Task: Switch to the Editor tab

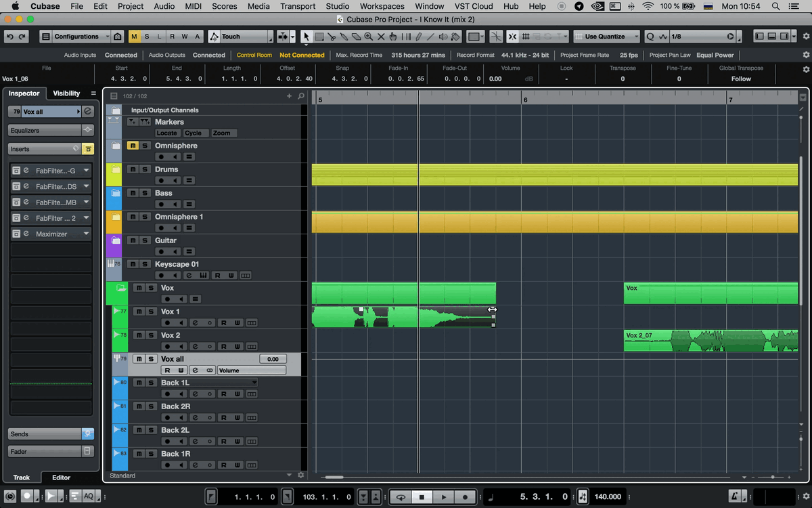Action: [61, 478]
